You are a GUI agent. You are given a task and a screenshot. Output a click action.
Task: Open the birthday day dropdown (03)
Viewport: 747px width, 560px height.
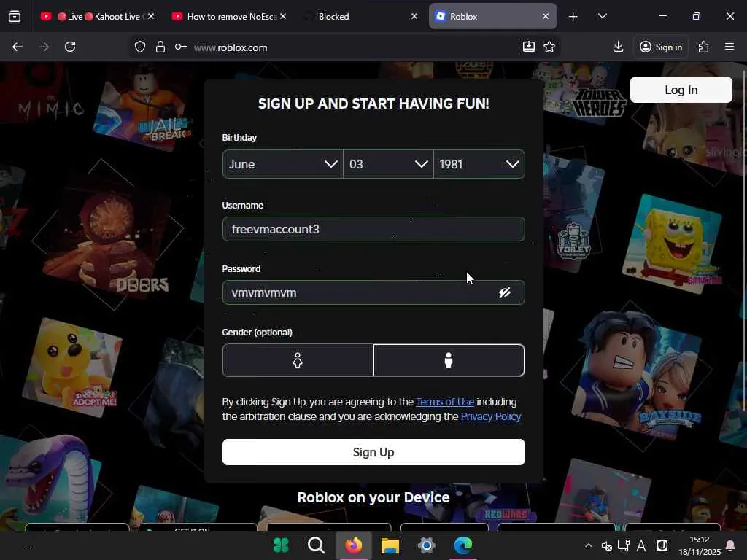pyautogui.click(x=388, y=164)
